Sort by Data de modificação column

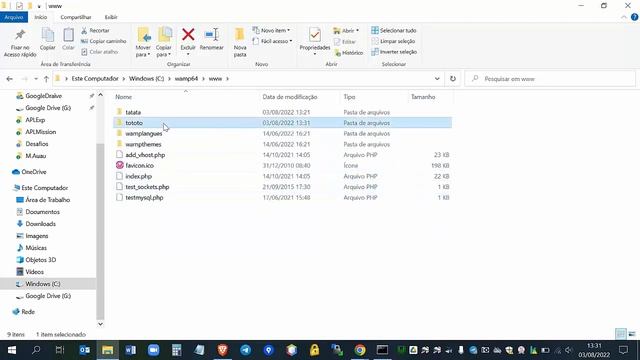pyautogui.click(x=290, y=97)
